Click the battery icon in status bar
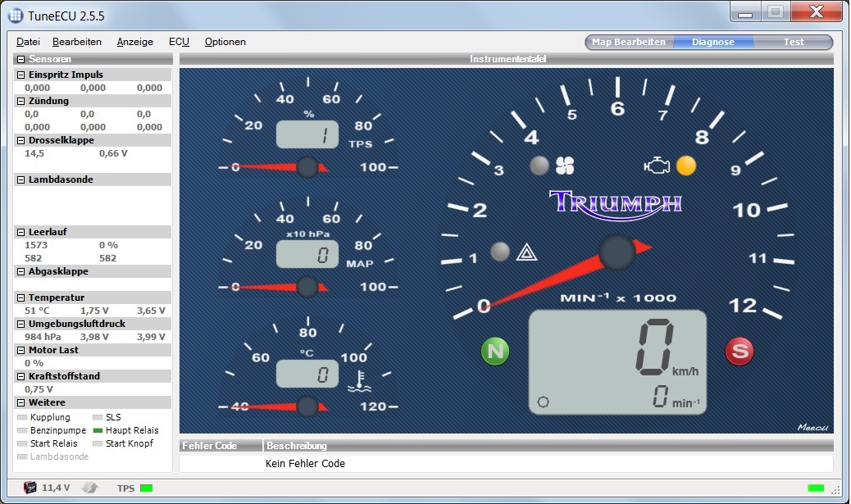 point(30,487)
